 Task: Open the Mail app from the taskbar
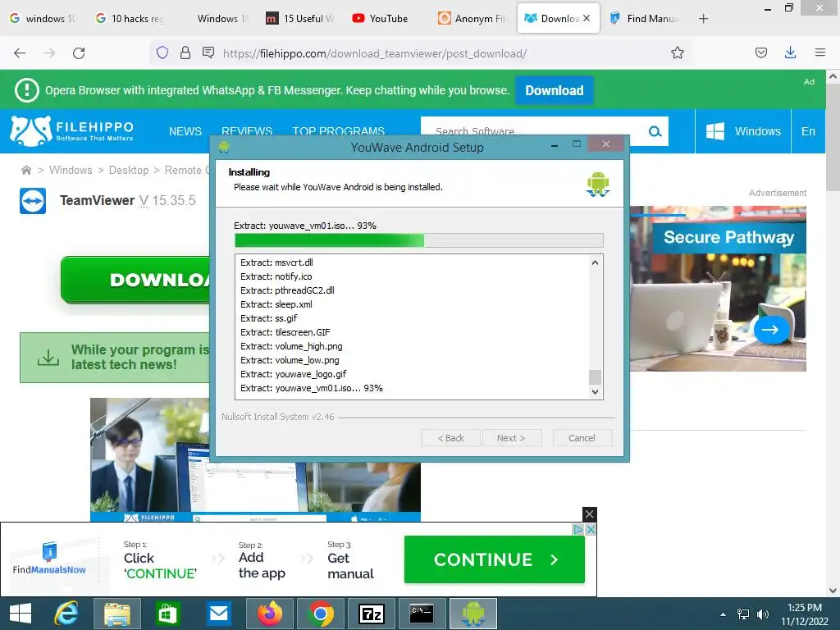(x=218, y=614)
